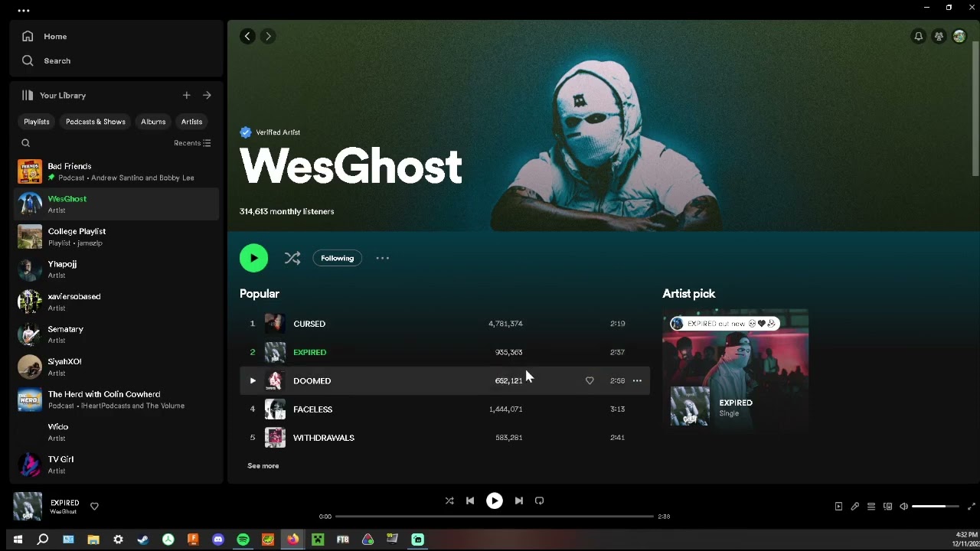
Task: Go forward with the right arrow
Action: tap(268, 36)
